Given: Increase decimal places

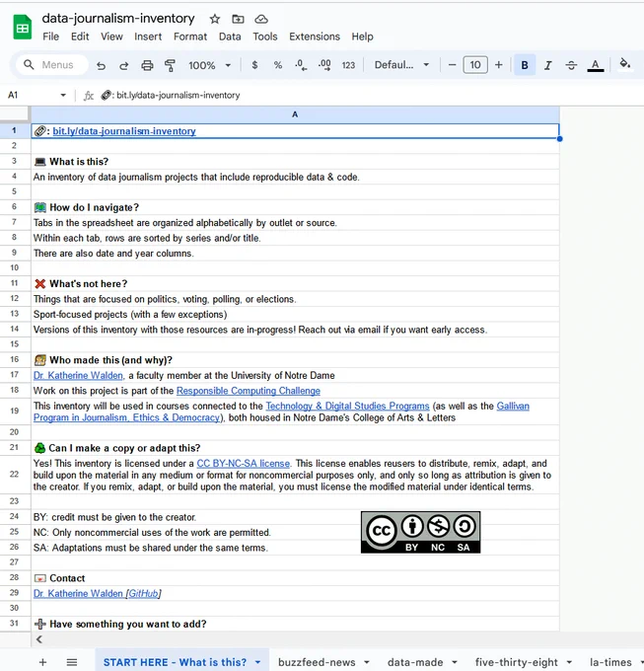Looking at the screenshot, I should 324,65.
